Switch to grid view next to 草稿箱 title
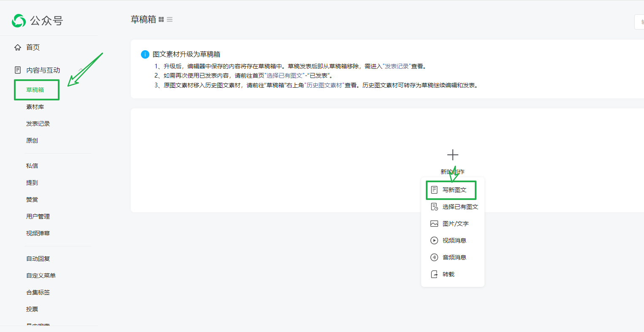 tap(161, 19)
